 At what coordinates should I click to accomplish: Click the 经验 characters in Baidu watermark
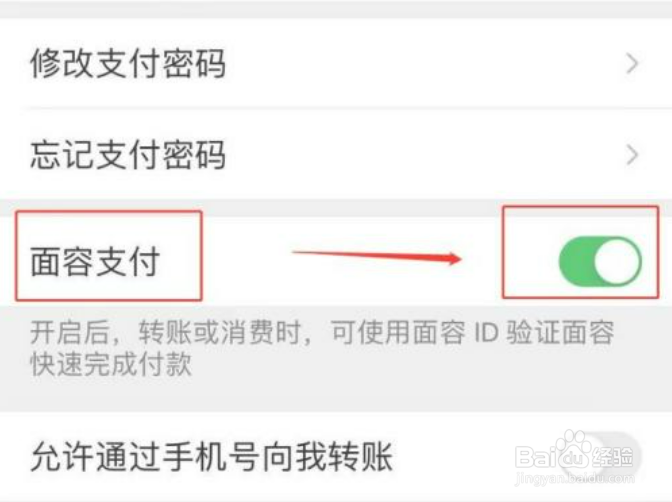click(x=612, y=457)
